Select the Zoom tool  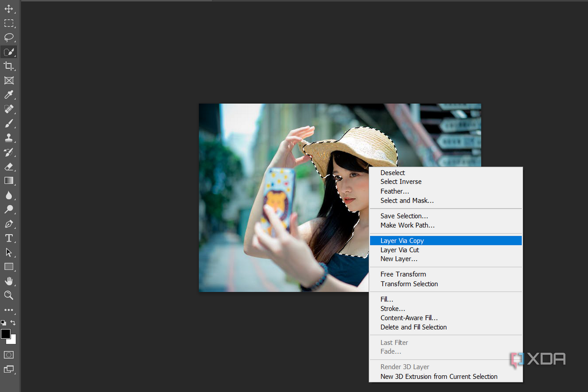click(9, 295)
